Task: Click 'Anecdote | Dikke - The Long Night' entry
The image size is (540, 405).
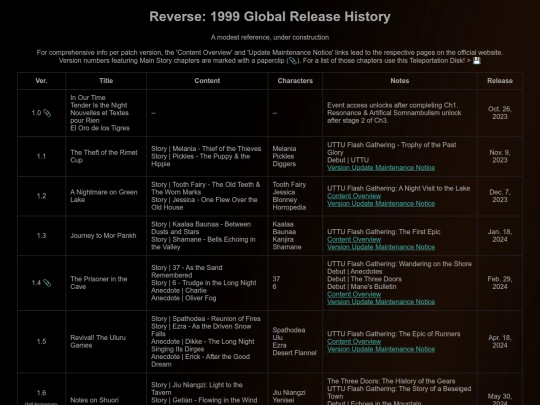Action: (202, 345)
